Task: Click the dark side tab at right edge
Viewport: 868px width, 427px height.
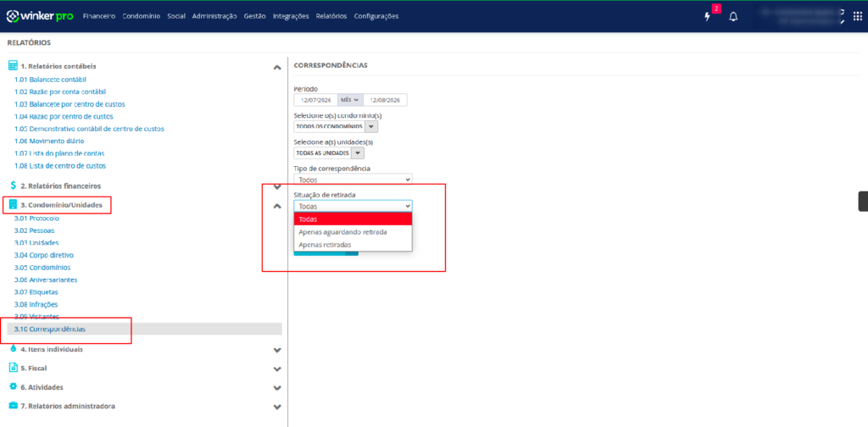Action: click(863, 202)
